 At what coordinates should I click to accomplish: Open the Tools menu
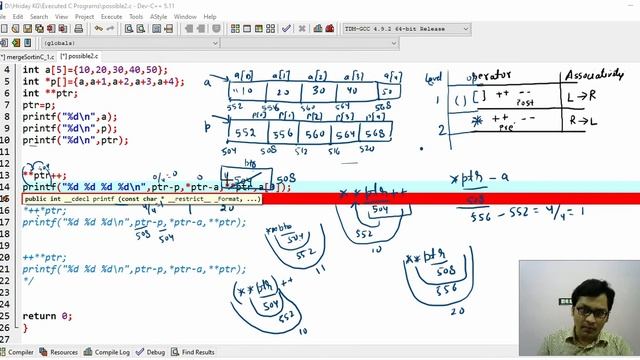tap(136, 17)
